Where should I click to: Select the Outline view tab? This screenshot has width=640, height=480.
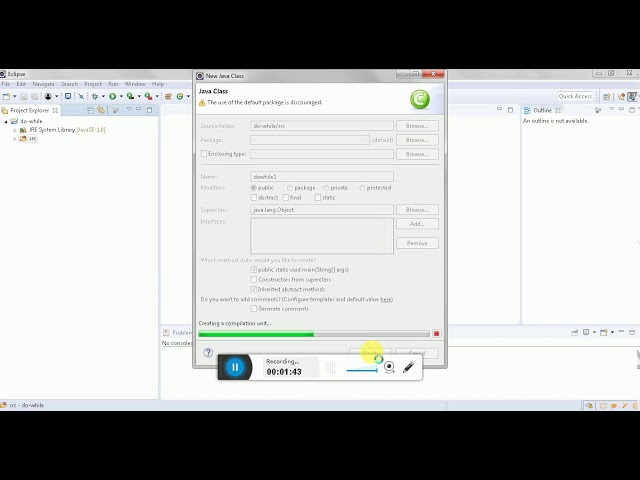(x=542, y=110)
